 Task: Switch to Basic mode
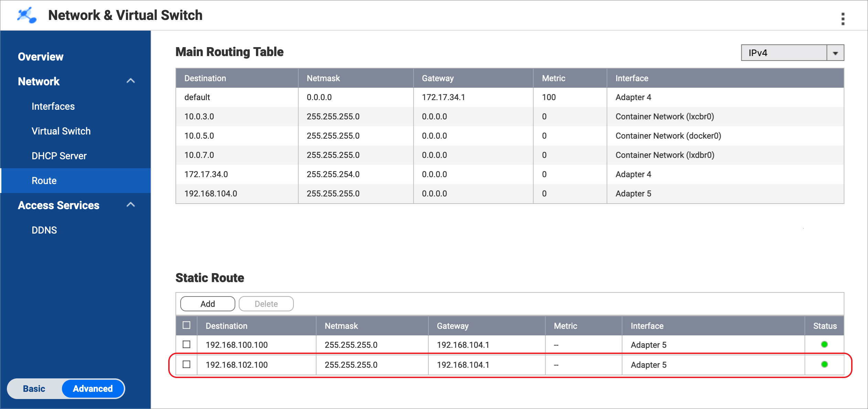tap(34, 389)
